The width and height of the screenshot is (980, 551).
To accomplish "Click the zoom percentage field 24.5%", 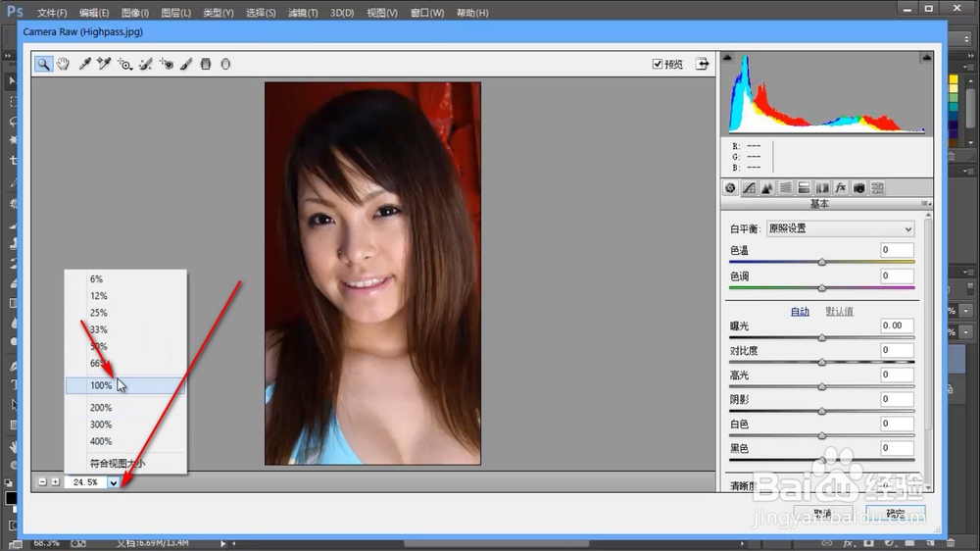I will tap(85, 482).
